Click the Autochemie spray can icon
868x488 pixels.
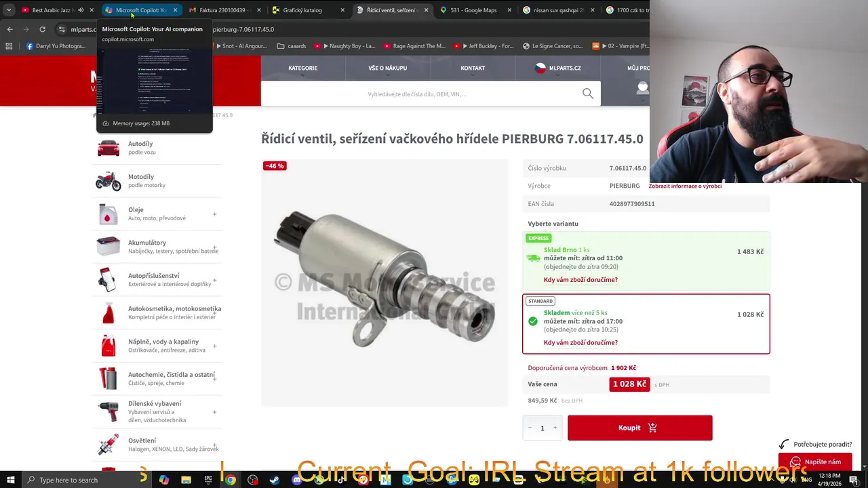click(x=108, y=378)
